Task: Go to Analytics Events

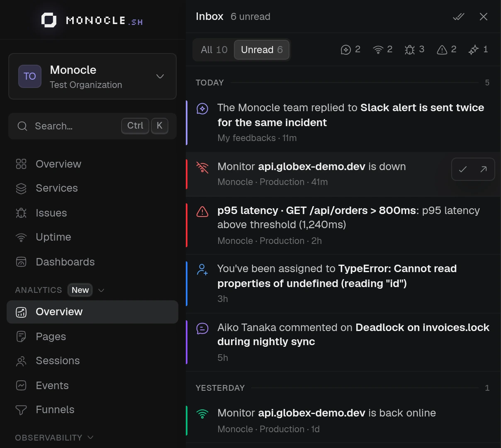Action: pos(92,385)
